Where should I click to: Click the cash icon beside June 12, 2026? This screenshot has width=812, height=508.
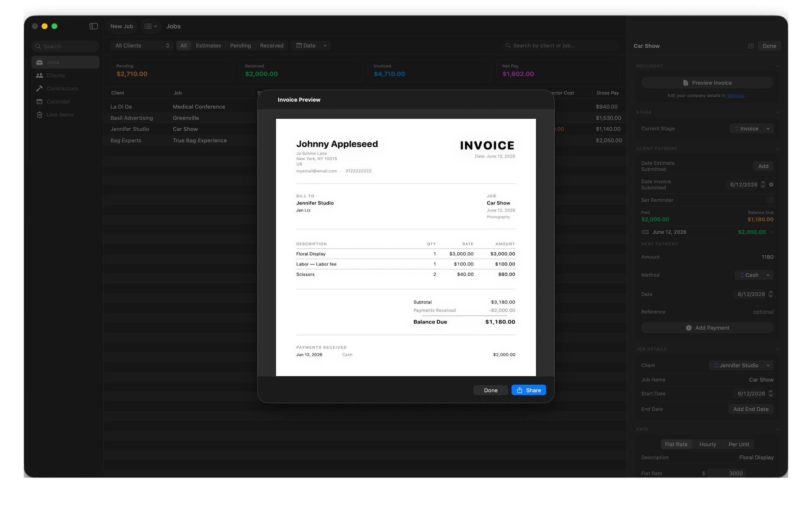[x=645, y=232]
